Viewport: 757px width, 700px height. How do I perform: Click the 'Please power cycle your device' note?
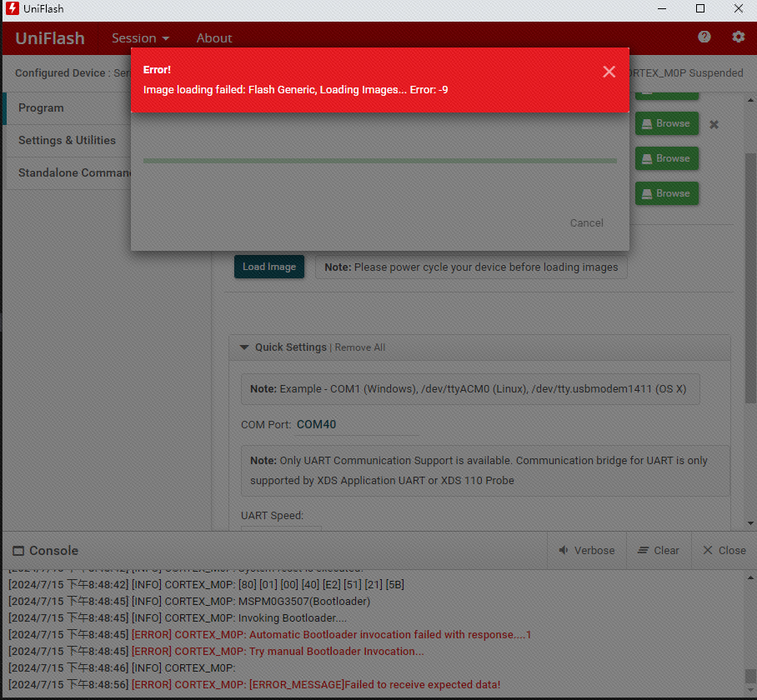(x=471, y=267)
